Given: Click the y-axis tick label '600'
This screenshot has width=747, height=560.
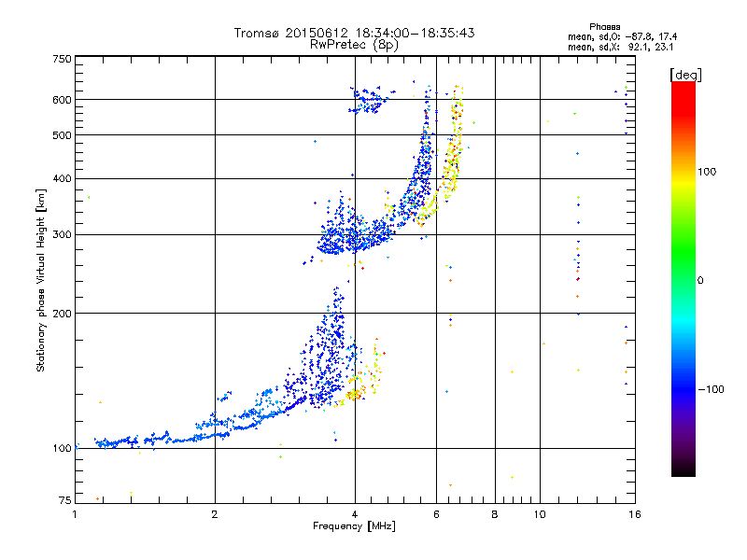Looking at the screenshot, I should [62, 100].
